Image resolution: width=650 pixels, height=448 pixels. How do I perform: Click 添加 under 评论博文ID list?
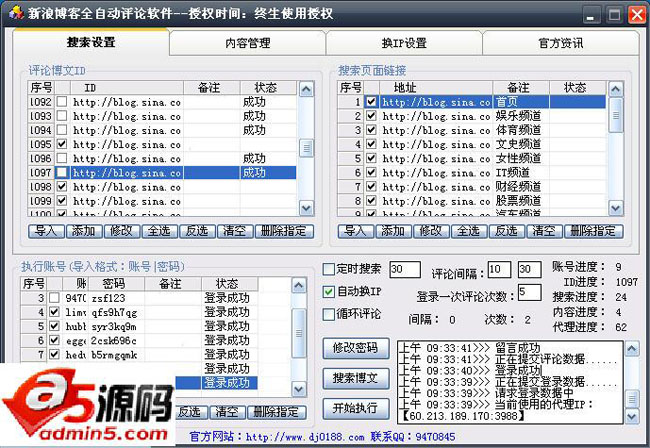[84, 231]
